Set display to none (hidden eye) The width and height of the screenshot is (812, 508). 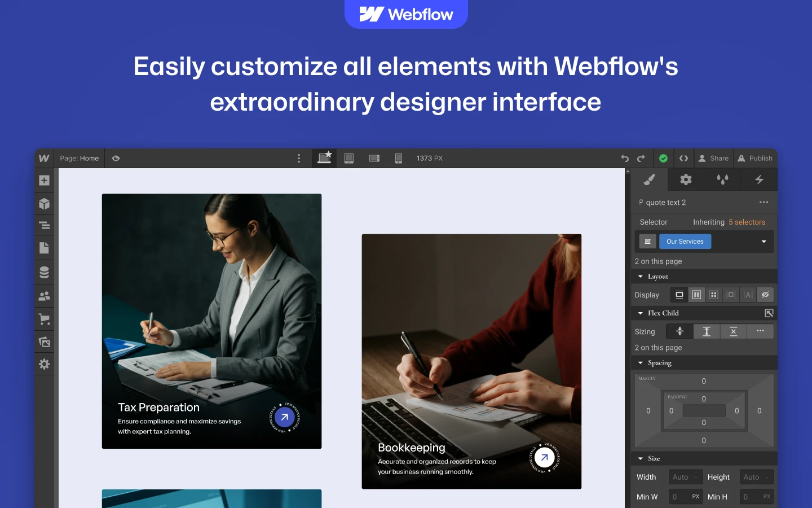point(765,295)
